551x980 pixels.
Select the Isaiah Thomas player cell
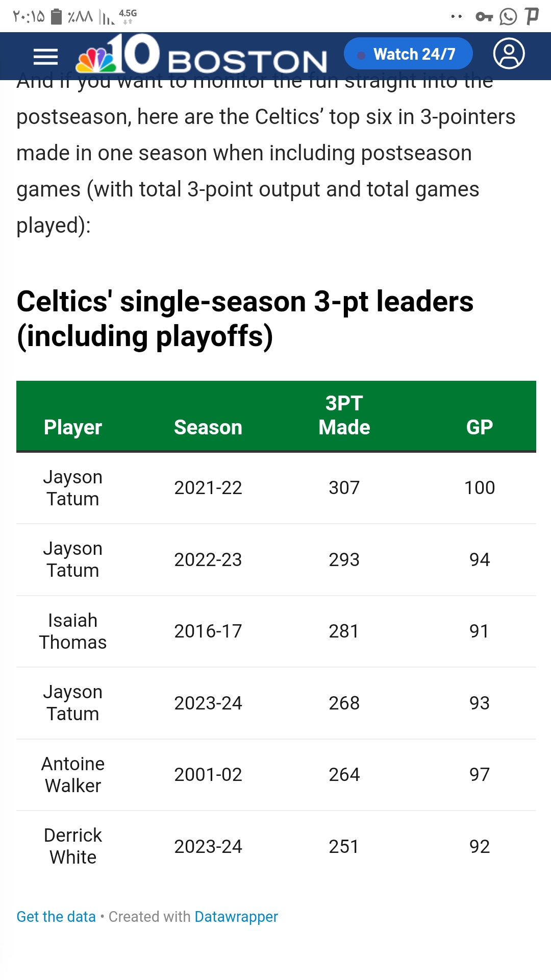(73, 631)
